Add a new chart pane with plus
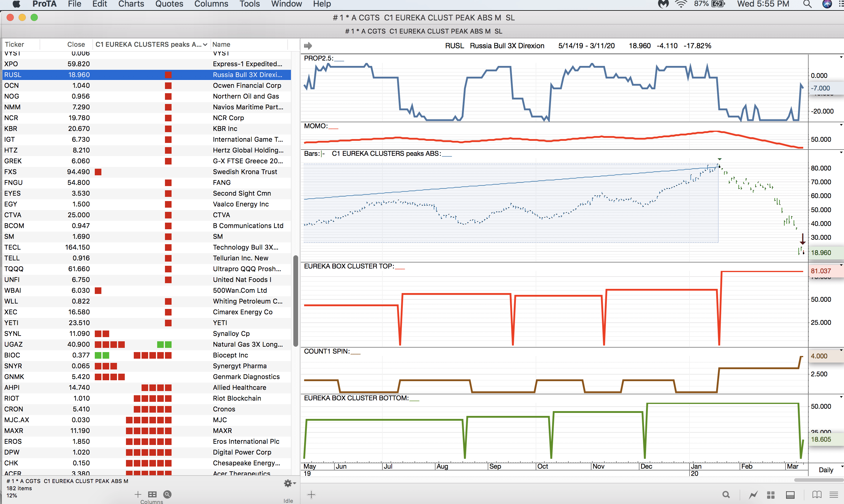The width and height of the screenshot is (844, 504). 311,494
